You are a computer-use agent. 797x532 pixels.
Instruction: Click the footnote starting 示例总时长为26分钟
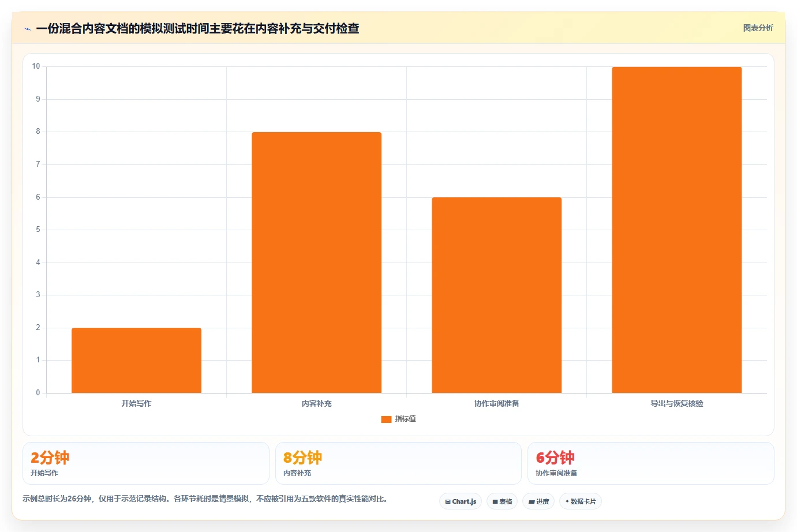[205, 499]
